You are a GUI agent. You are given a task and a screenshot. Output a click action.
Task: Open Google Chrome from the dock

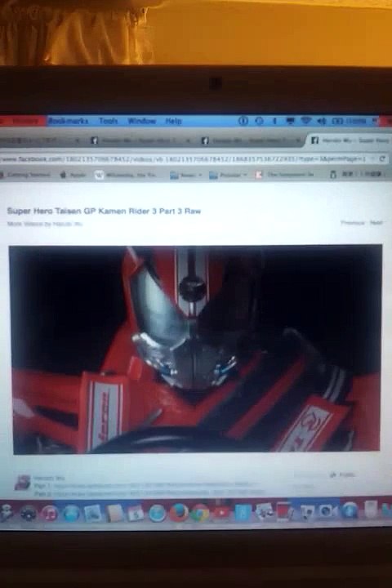click(x=200, y=513)
